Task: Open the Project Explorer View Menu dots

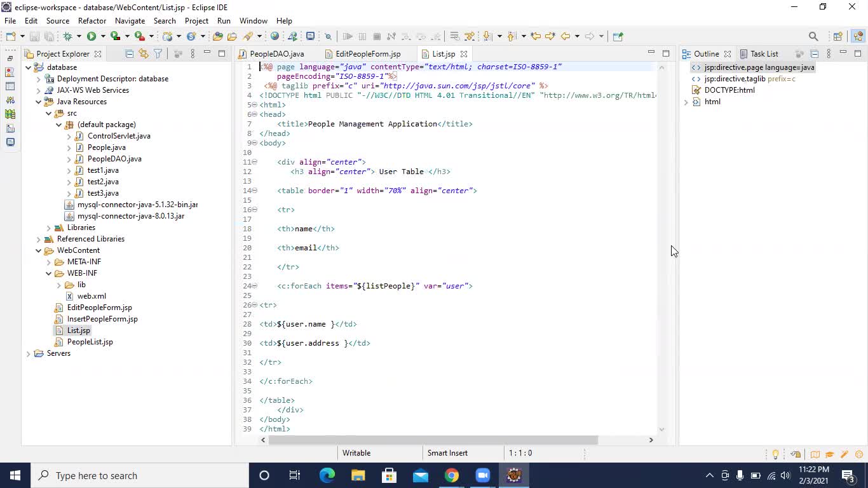Action: [x=193, y=54]
